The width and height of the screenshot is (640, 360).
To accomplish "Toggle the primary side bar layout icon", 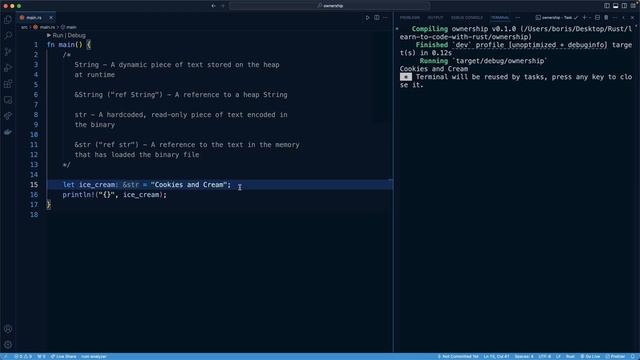I will [x=607, y=6].
